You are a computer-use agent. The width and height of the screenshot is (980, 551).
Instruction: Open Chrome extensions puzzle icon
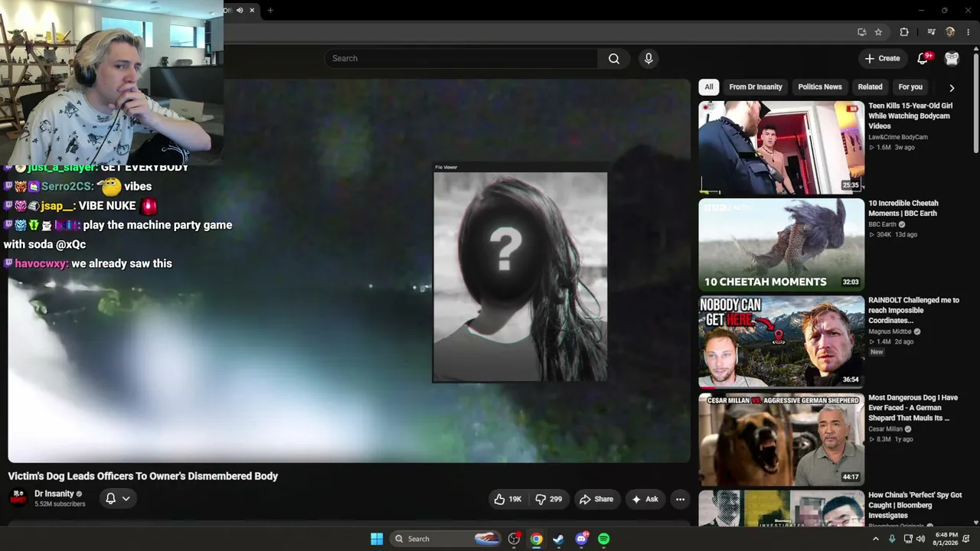(x=904, y=32)
